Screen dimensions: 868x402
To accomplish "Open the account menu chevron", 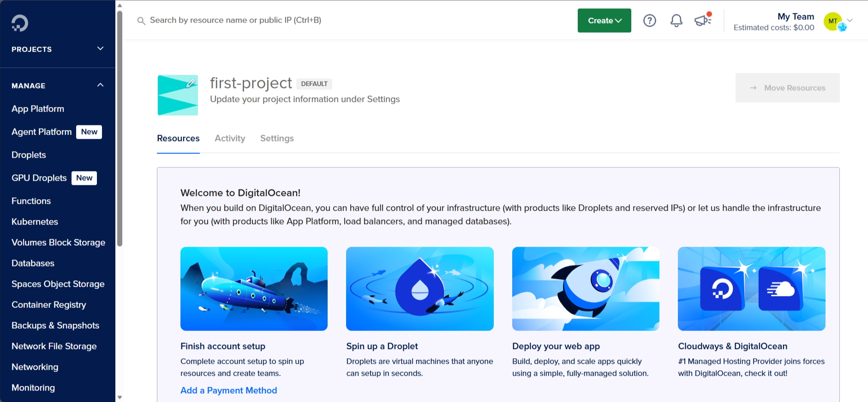I will 850,20.
